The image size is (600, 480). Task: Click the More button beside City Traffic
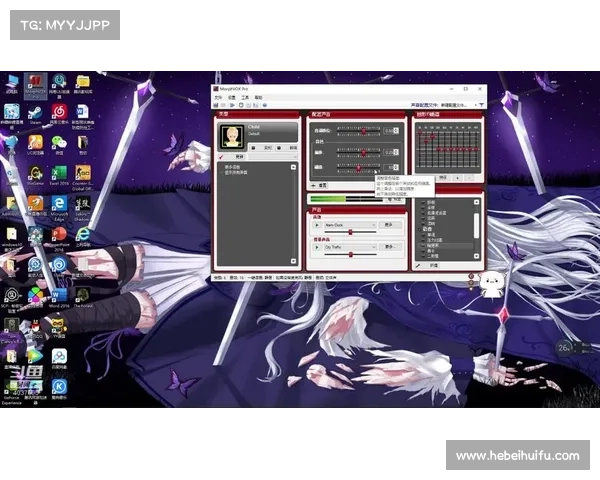[390, 247]
